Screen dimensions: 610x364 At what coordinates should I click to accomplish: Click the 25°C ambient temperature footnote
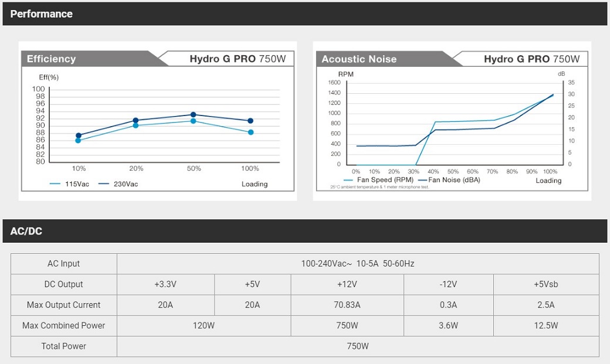coord(379,187)
